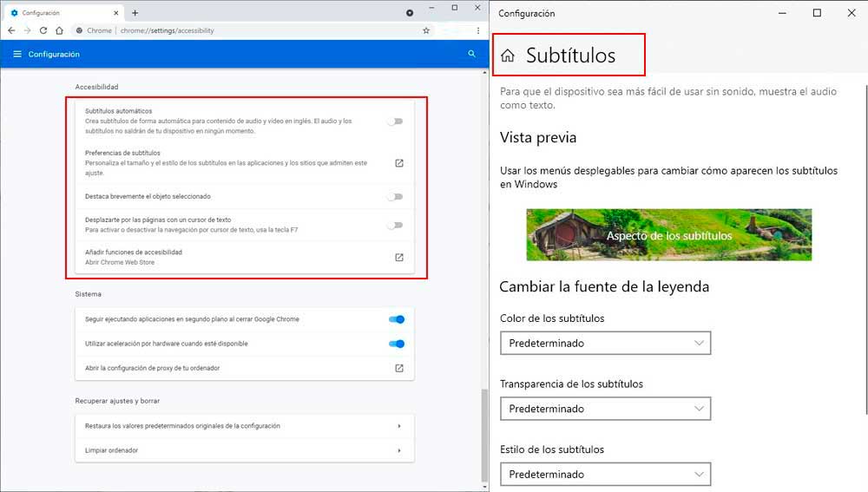The image size is (868, 492).
Task: Close the Configuración browser tab
Action: (x=115, y=13)
